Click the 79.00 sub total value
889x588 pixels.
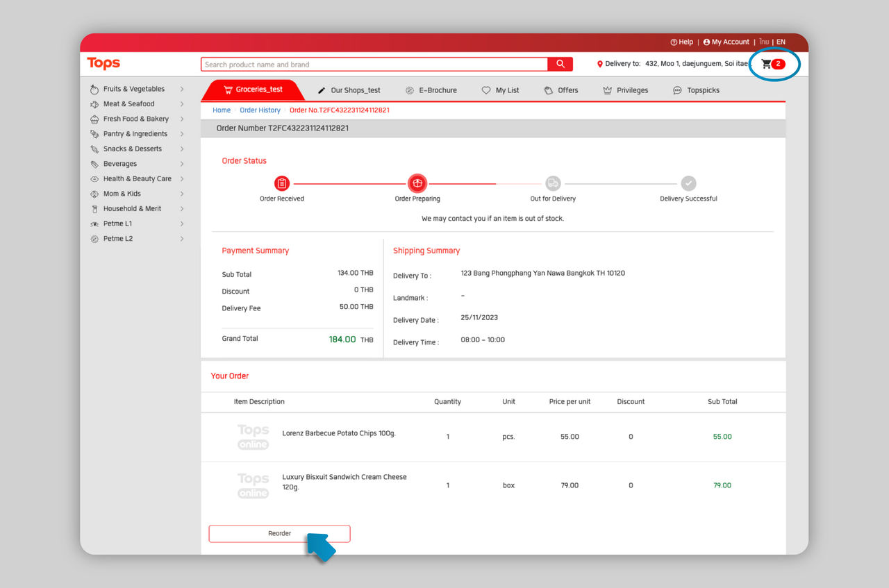722,485
